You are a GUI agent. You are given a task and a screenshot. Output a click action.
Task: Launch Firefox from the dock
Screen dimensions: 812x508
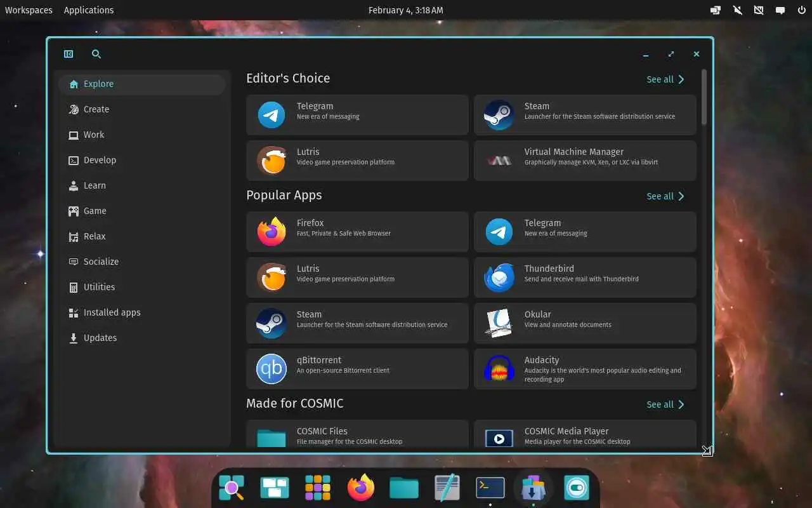pyautogui.click(x=361, y=488)
